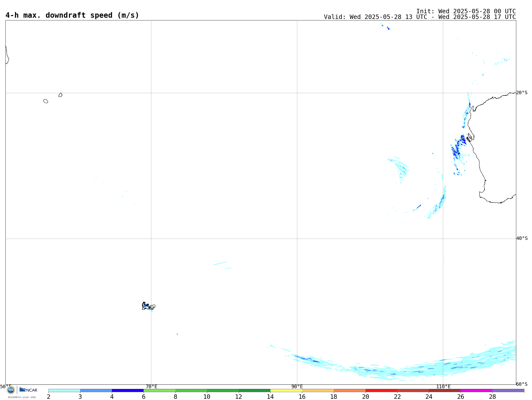
Task: Select the light cyan swatch between 2 and 3
Action: click(64, 390)
